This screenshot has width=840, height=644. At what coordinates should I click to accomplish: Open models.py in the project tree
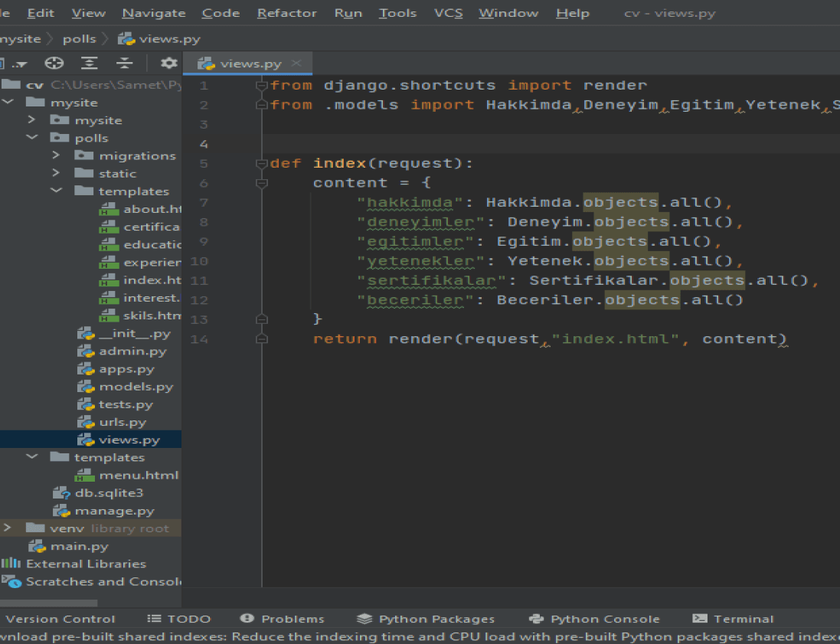pos(136,387)
